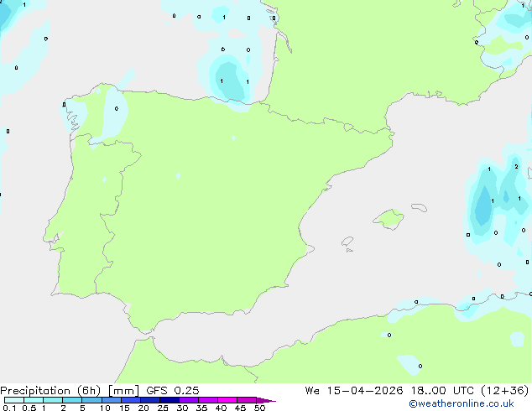Click the forecast date We 15-04-2026 text
The height and width of the screenshot is (411, 532).
pos(354,391)
